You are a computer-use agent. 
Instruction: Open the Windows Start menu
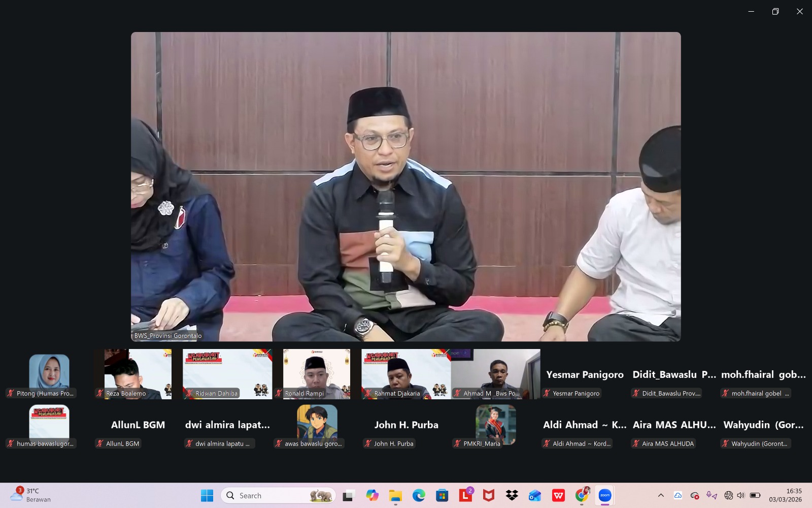pos(207,495)
